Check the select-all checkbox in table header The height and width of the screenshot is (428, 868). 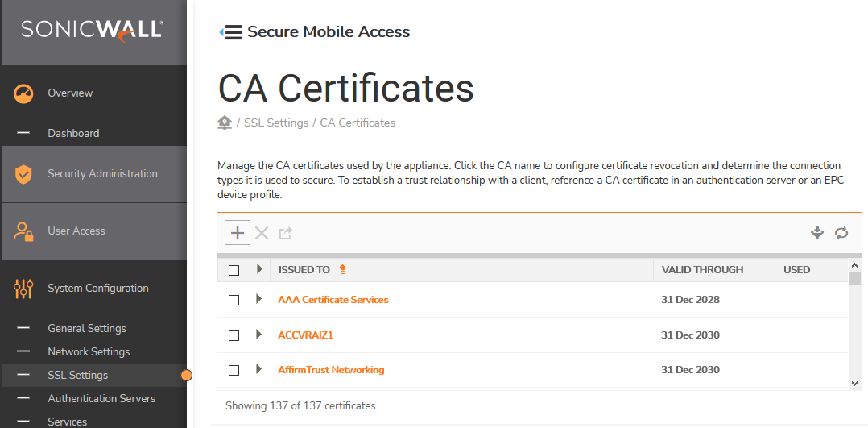pos(234,270)
